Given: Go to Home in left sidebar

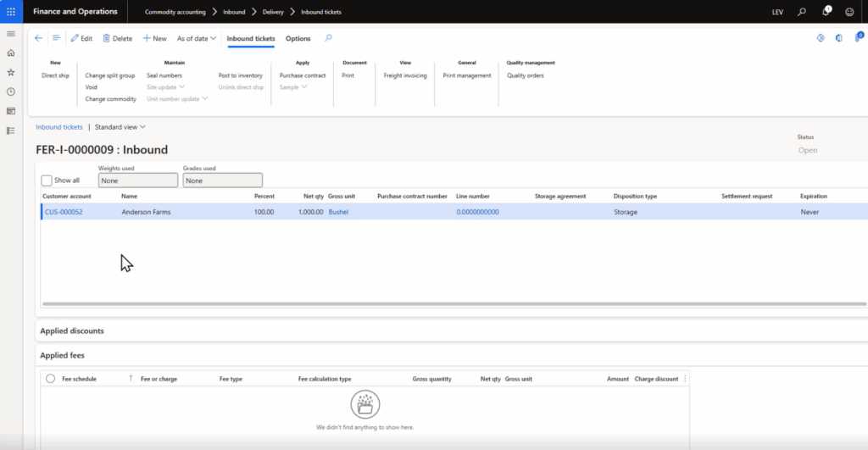Looking at the screenshot, I should [x=10, y=53].
